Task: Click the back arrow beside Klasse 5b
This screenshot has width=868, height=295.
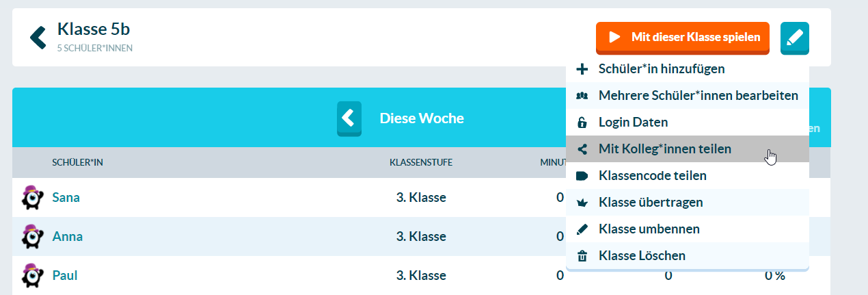Action: tap(38, 38)
